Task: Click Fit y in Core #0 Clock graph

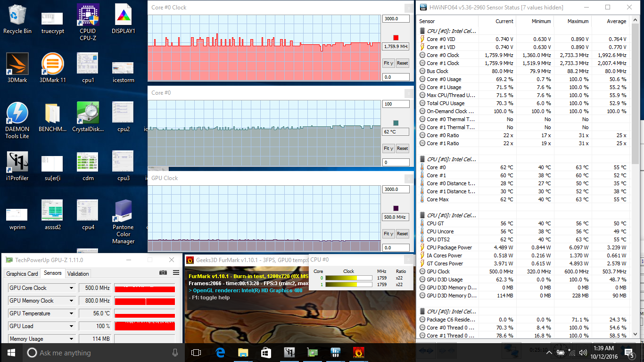Action: click(388, 63)
